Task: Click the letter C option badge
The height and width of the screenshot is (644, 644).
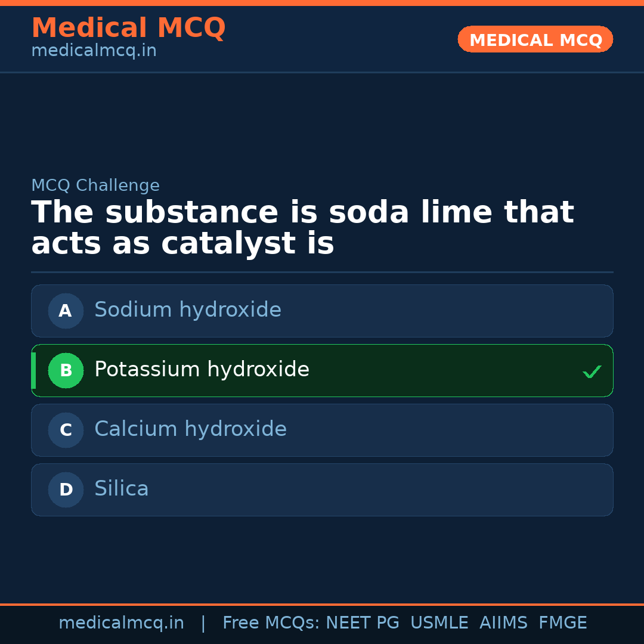Action: click(x=66, y=430)
